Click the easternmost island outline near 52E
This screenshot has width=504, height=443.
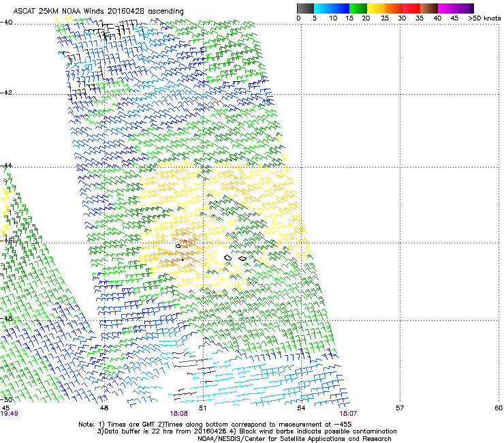(x=242, y=259)
